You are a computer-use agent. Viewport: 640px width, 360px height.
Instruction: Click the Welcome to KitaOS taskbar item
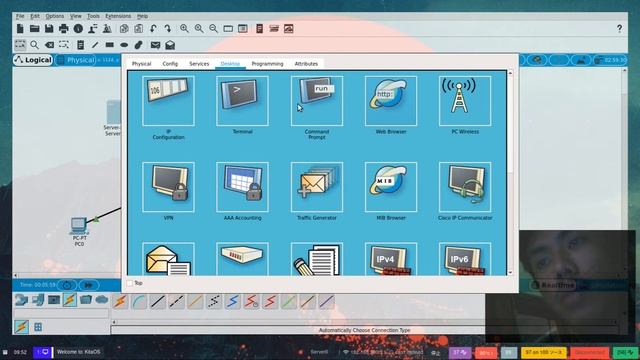tap(78, 352)
